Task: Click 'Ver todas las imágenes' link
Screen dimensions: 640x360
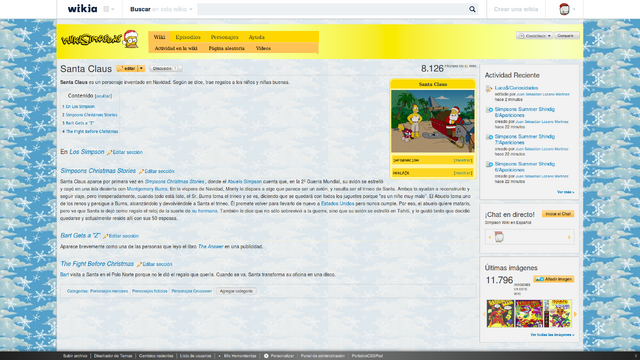Action: click(x=552, y=335)
